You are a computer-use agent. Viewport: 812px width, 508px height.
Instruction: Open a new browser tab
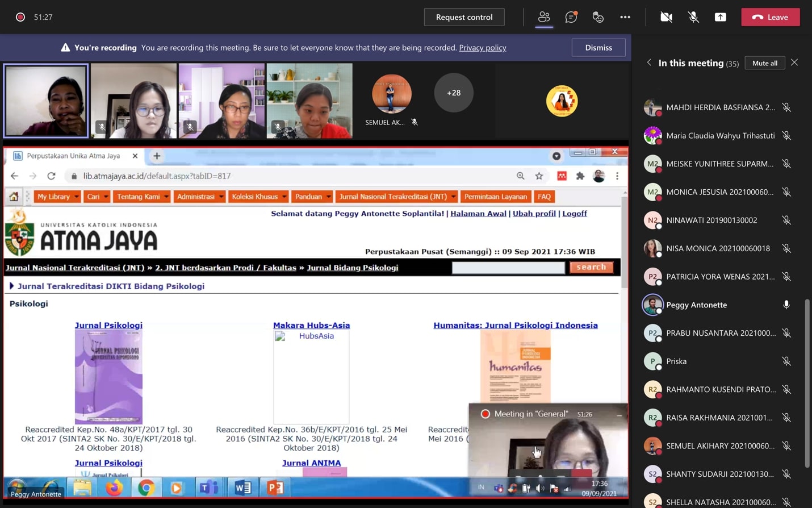[157, 156]
